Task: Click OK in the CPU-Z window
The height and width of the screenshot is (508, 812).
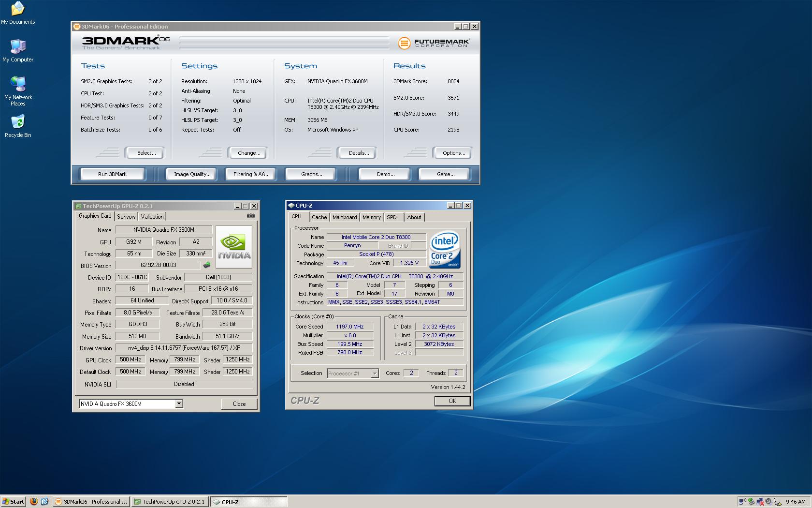Action: tap(452, 401)
